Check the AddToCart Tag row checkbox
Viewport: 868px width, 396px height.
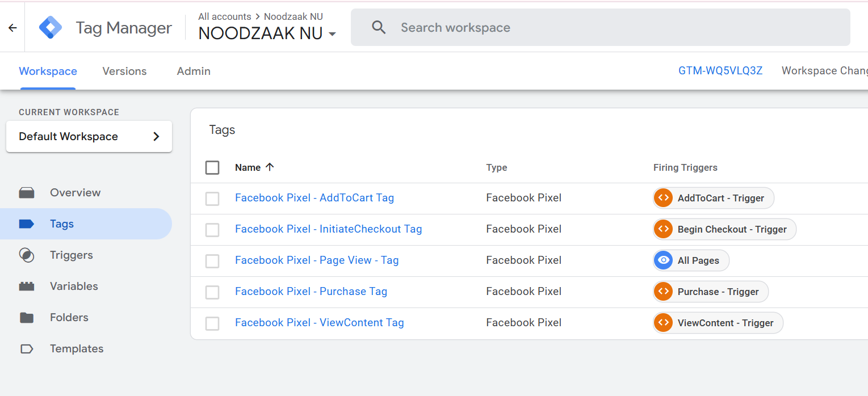click(212, 199)
